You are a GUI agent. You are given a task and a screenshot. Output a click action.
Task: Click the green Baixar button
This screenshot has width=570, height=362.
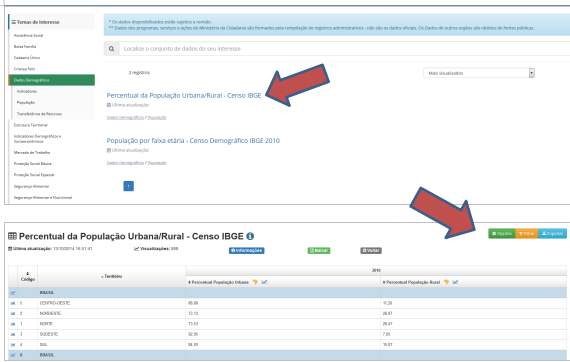319,250
